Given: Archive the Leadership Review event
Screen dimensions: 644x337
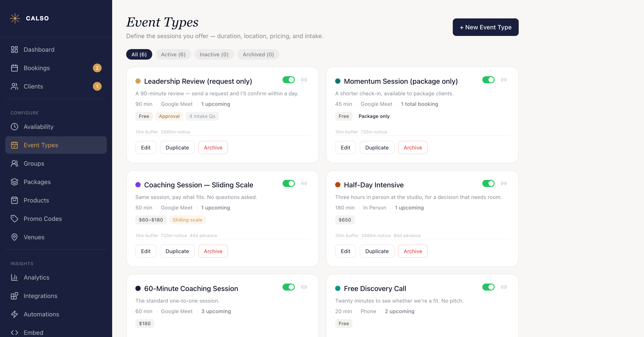Looking at the screenshot, I should tap(213, 147).
